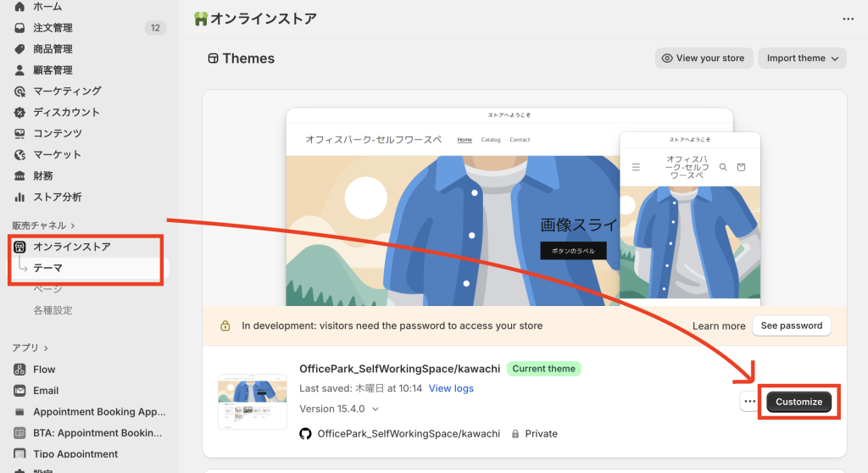Expand the アプリ section header
This screenshot has height=473, width=868.
(31, 348)
